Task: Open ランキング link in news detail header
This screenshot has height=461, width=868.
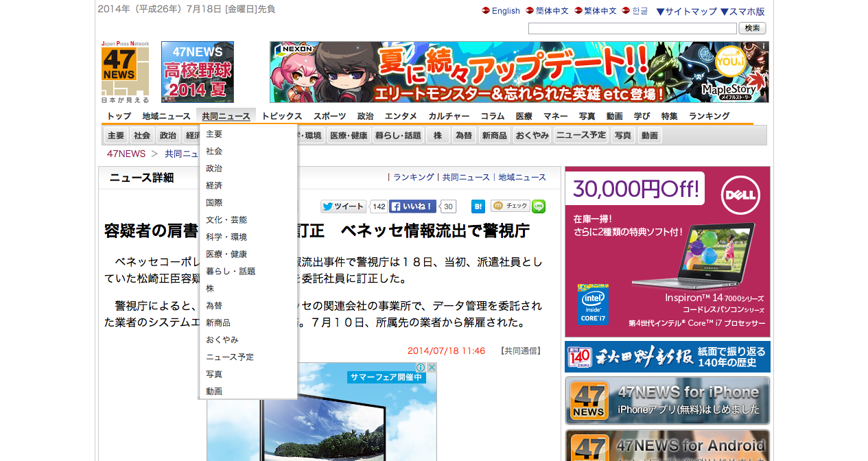Action: coord(414,177)
